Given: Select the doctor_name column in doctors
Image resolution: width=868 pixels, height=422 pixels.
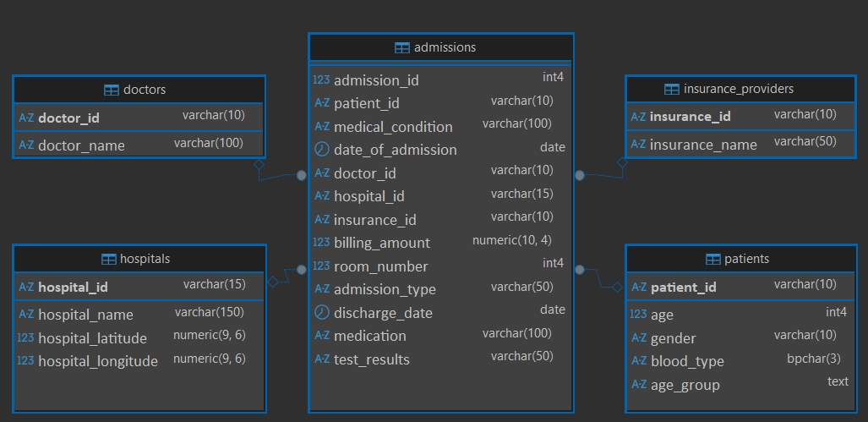Looking at the screenshot, I should [x=81, y=145].
